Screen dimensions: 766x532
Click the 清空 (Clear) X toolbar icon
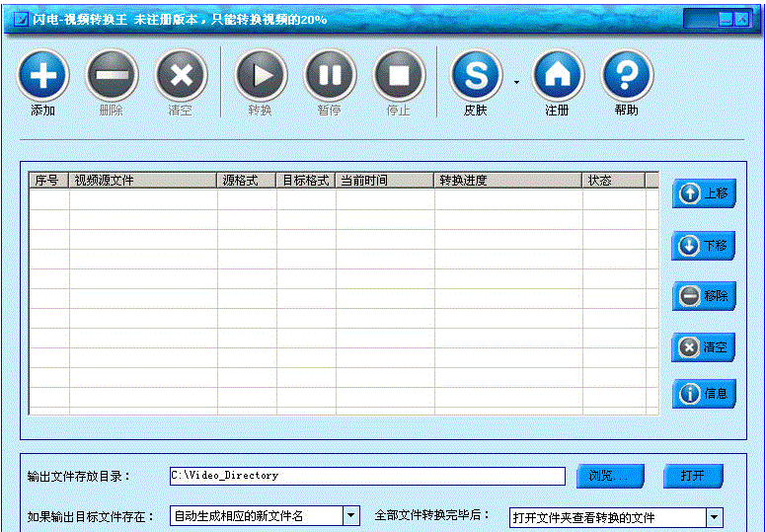point(181,75)
